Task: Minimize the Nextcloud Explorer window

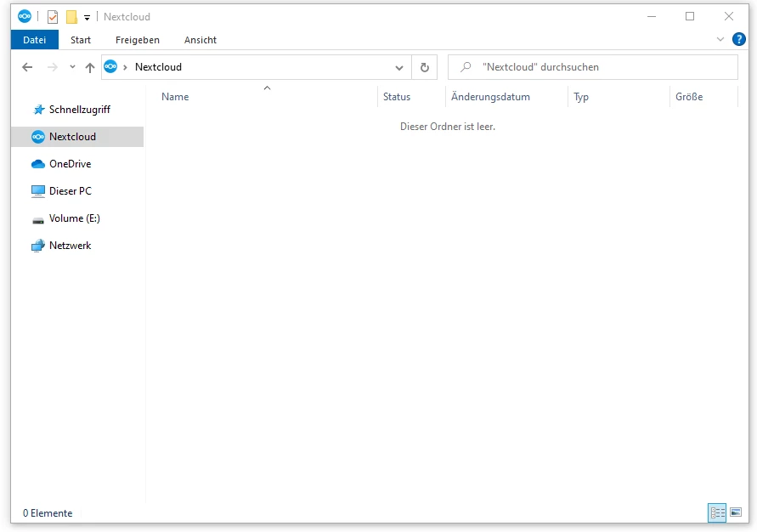Action: 652,16
